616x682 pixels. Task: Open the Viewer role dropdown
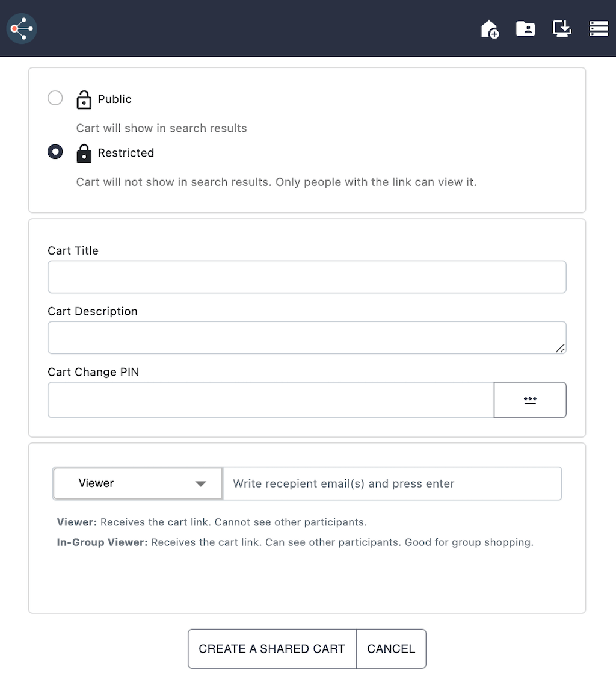click(x=137, y=483)
